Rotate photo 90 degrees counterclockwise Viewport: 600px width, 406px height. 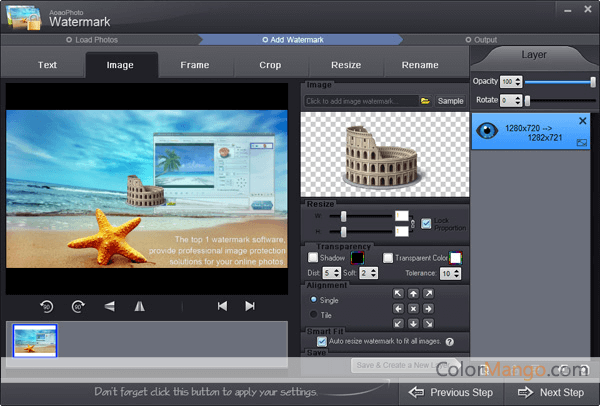pos(47,307)
